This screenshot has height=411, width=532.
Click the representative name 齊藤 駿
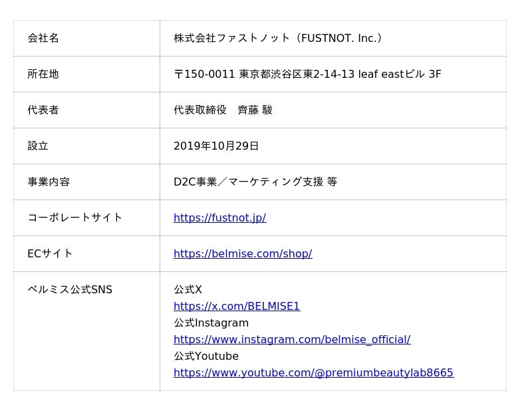(x=255, y=110)
